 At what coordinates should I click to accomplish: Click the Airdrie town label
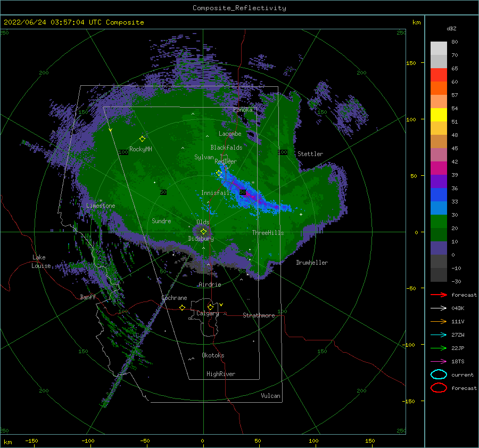click(x=210, y=284)
